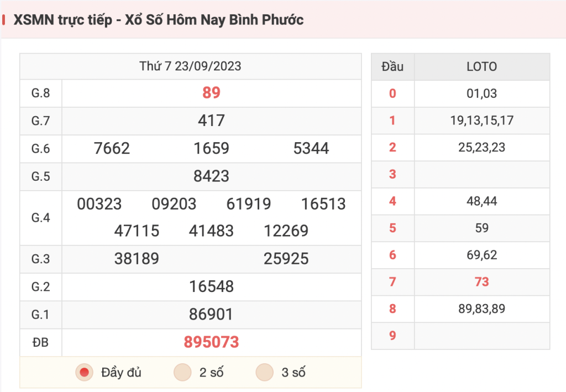
Task: Click the LOTO column header
Action: pyautogui.click(x=482, y=67)
